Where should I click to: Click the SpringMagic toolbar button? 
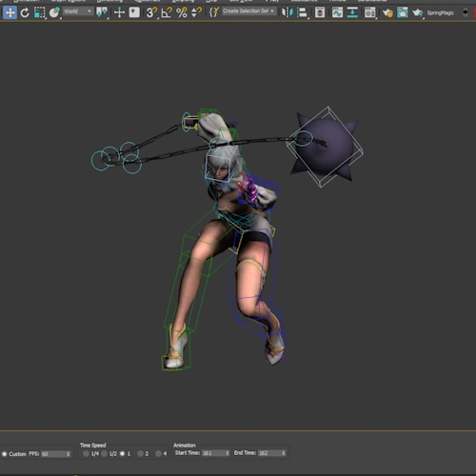[440, 13]
